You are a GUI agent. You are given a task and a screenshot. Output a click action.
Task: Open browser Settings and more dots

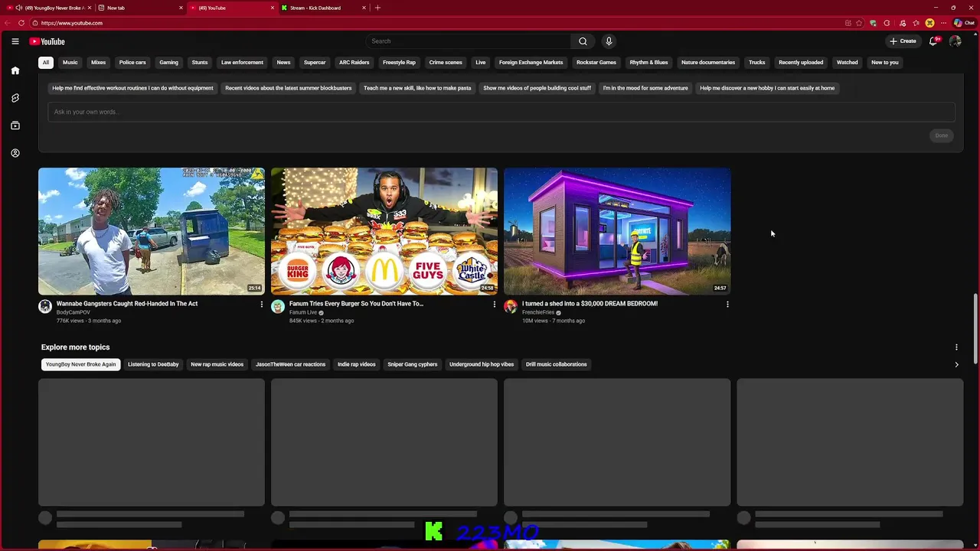(x=943, y=23)
